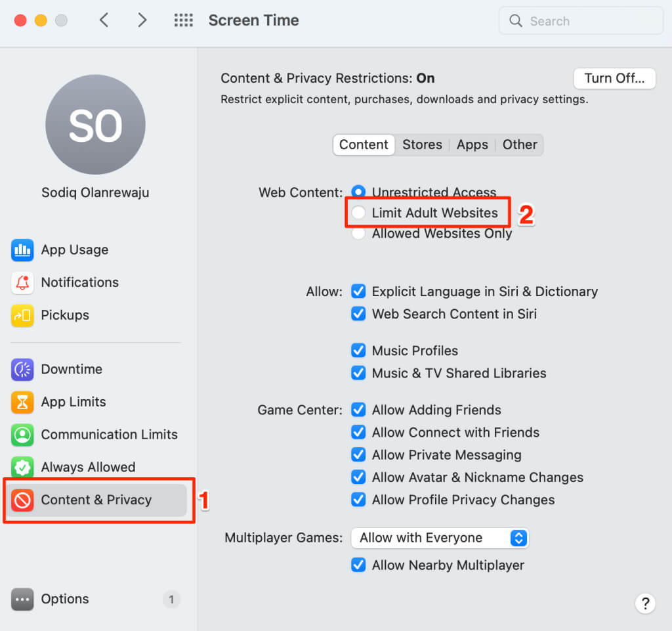Viewport: 672px width, 631px height.
Task: Open the help question mark button
Action: coord(645,603)
